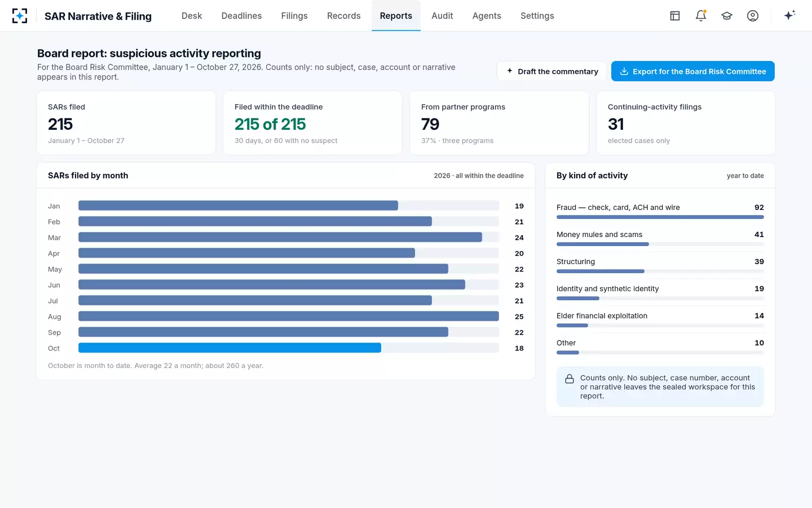Image resolution: width=812 pixels, height=508 pixels.
Task: Select the Structuring activity bar
Action: [601, 271]
